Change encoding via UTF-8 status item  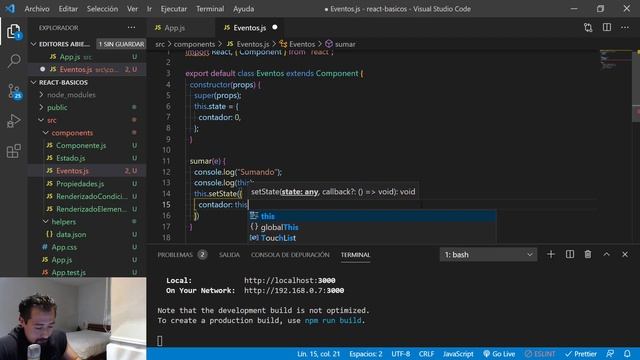tap(401, 354)
